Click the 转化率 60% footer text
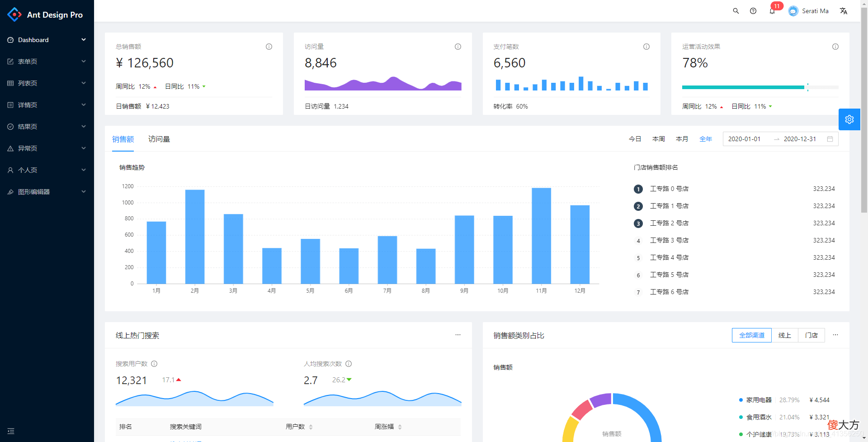 click(x=511, y=106)
